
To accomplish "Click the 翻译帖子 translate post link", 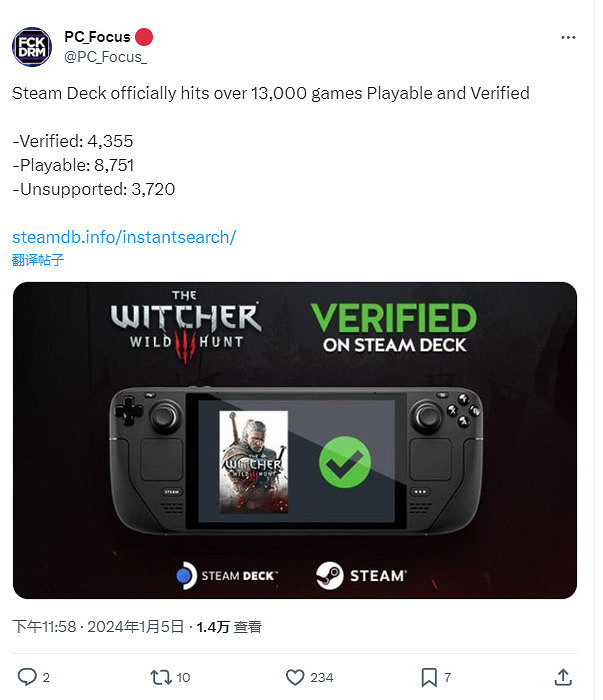I will point(38,260).
